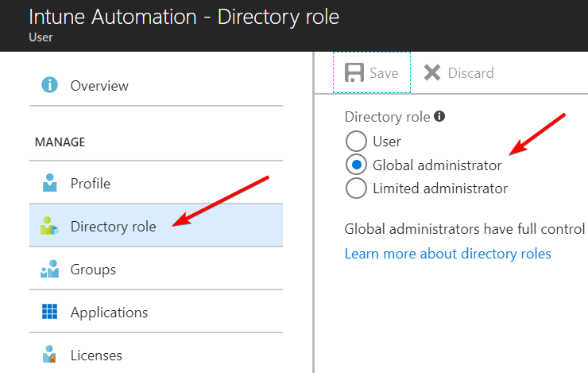Click the Save button text
588x373 pixels.
[x=384, y=73]
